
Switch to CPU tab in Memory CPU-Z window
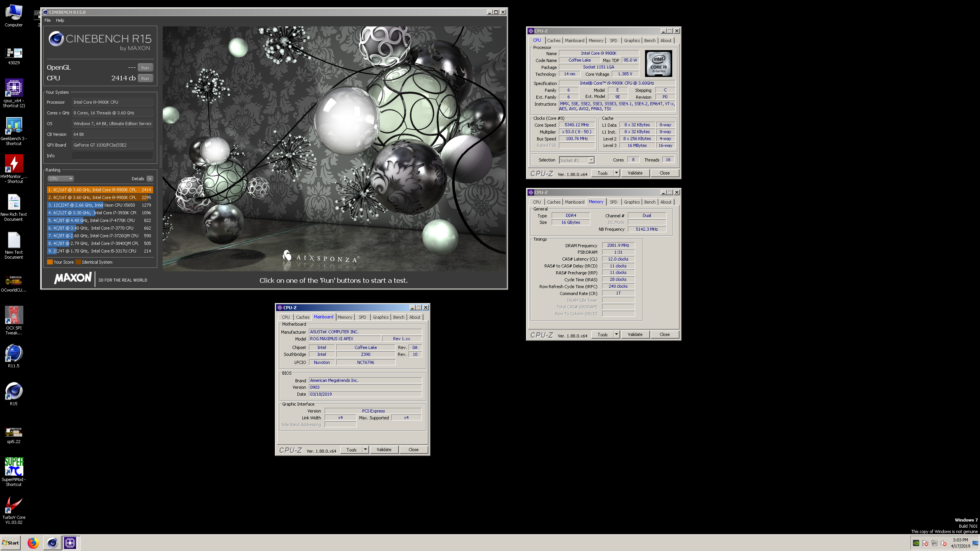537,202
